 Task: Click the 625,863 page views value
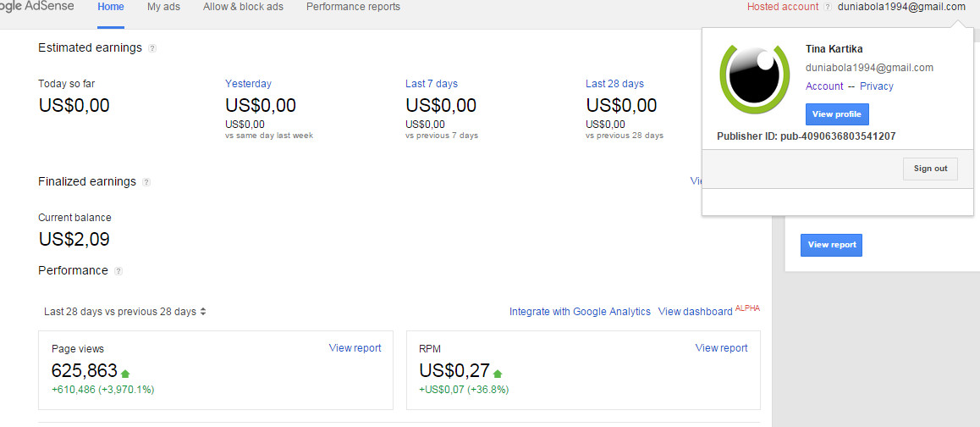[85, 370]
